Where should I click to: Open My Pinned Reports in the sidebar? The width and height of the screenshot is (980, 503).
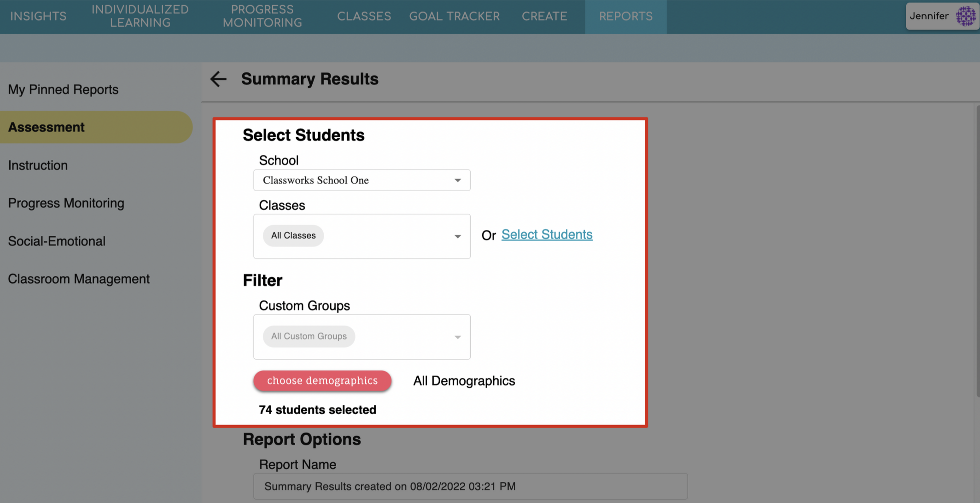(63, 89)
